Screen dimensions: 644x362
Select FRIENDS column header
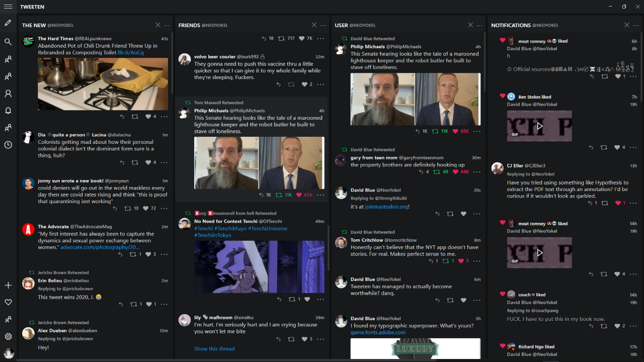tap(189, 25)
